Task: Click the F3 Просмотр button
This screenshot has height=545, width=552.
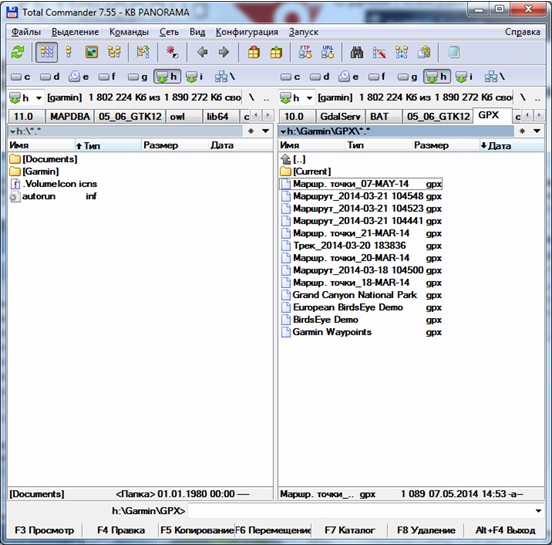Action: (44, 530)
